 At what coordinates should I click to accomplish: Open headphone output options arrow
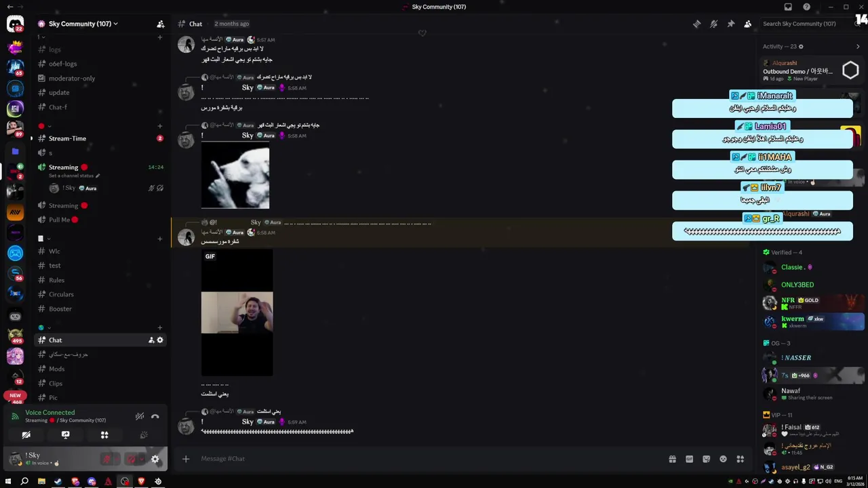click(x=140, y=460)
